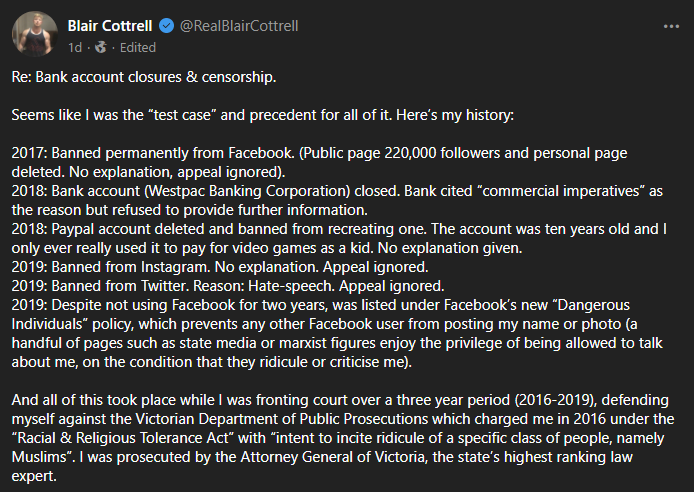The image size is (694, 492).
Task: Open the Blair Cottrell display name link
Action: tap(110, 26)
